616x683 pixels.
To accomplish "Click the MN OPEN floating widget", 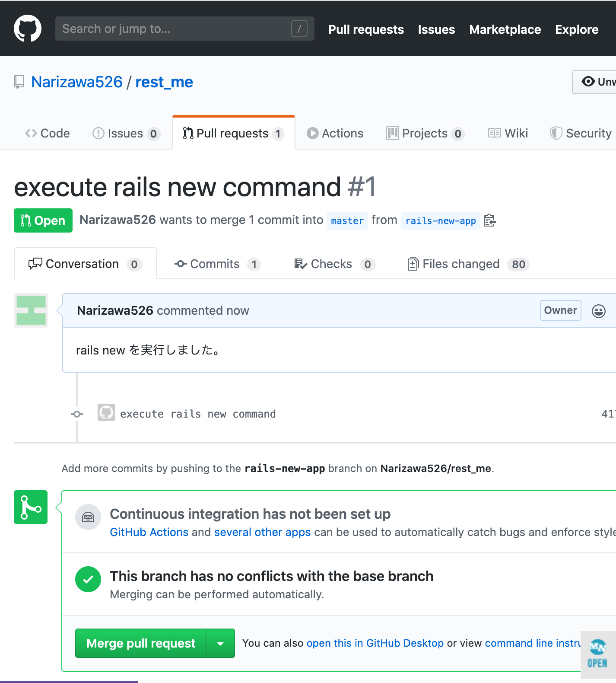I will coord(598,654).
